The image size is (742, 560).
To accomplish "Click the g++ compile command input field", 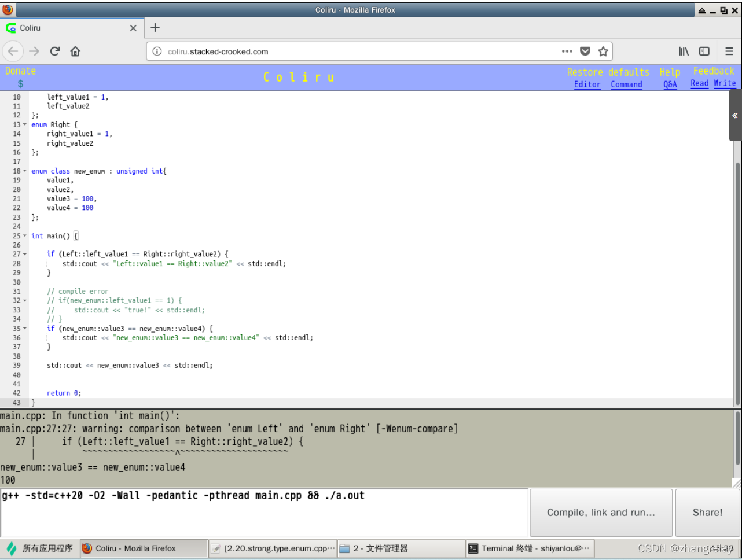I will (x=265, y=513).
